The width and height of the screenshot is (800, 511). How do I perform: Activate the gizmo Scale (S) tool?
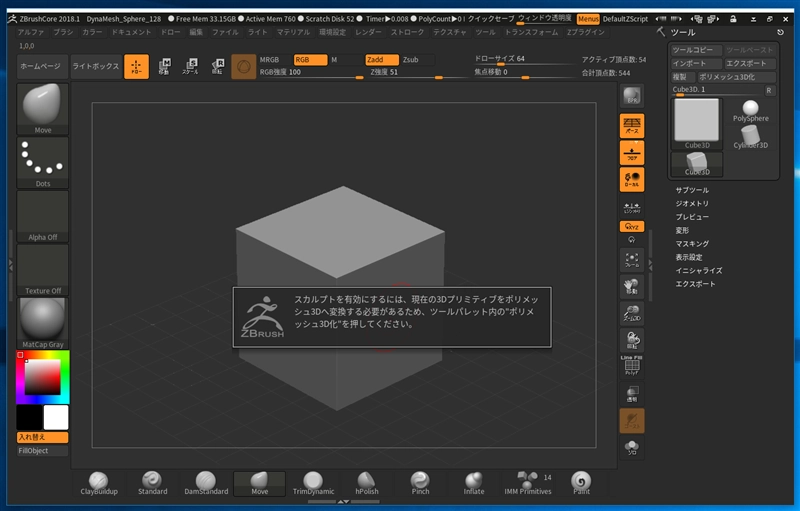(x=191, y=66)
